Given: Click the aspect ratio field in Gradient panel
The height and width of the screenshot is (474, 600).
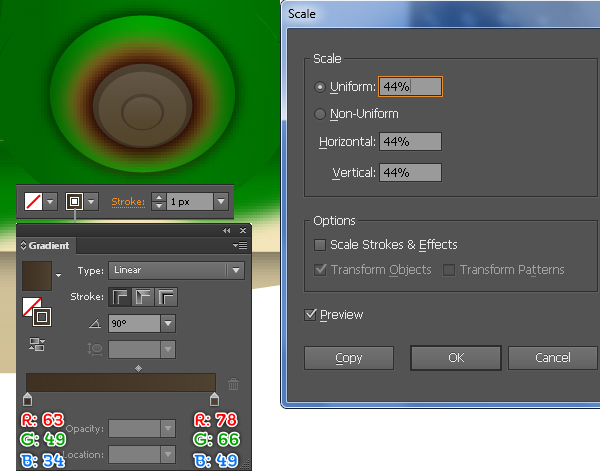Looking at the screenshot, I should pos(134,349).
